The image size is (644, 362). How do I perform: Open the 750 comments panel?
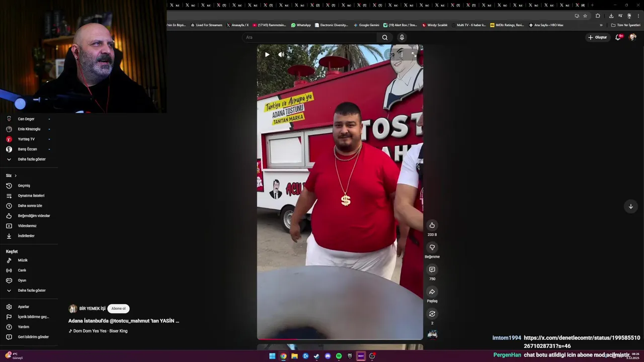432,269
